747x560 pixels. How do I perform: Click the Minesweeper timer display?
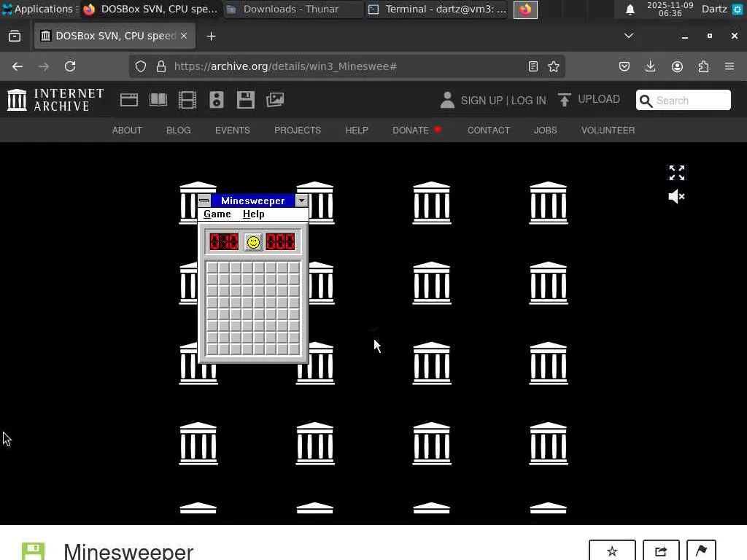[x=280, y=242]
